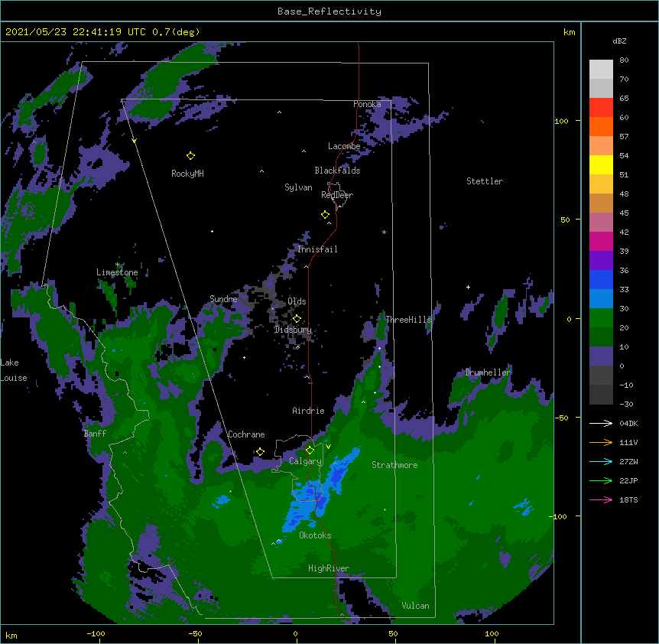Click the Calgary city label
Screen dimensions: 659x644
(305, 461)
